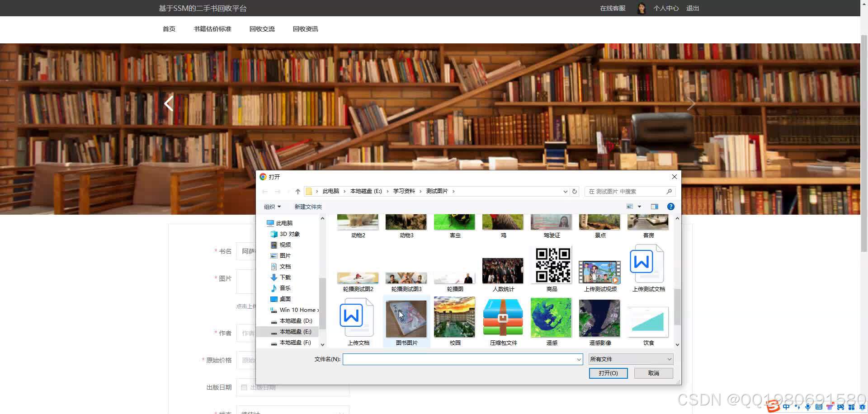Image resolution: width=868 pixels, height=414 pixels.
Task: Click the search magnifier in dialog
Action: [x=669, y=192]
